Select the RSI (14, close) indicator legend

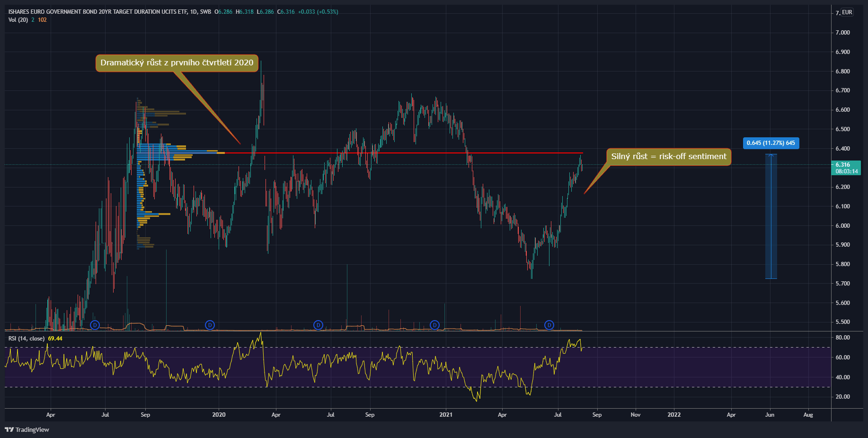click(x=27, y=339)
